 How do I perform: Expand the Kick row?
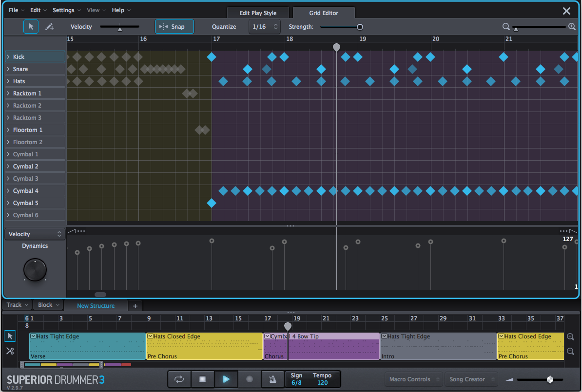8,57
